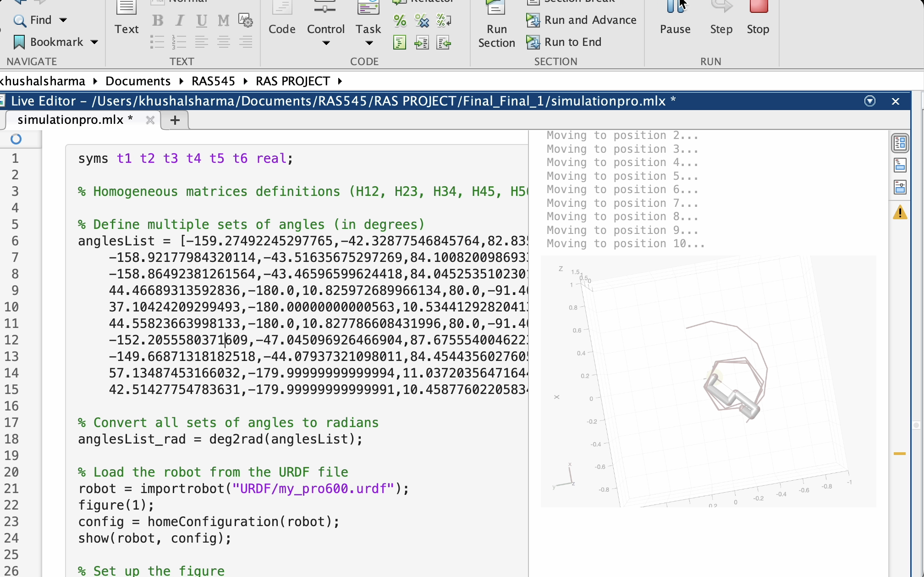Click the comment percent icon
The height and width of the screenshot is (577, 924).
[400, 21]
